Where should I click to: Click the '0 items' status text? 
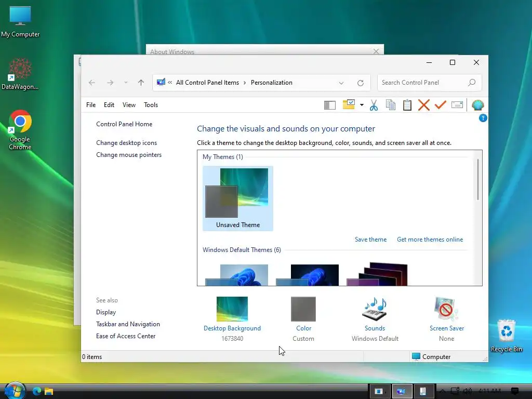(92, 356)
